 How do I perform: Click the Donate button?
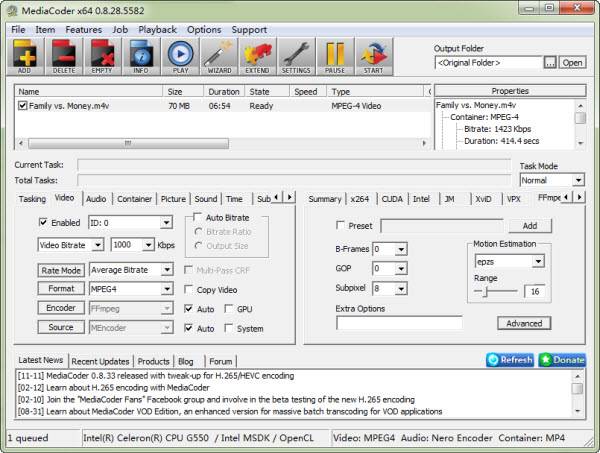(x=562, y=360)
